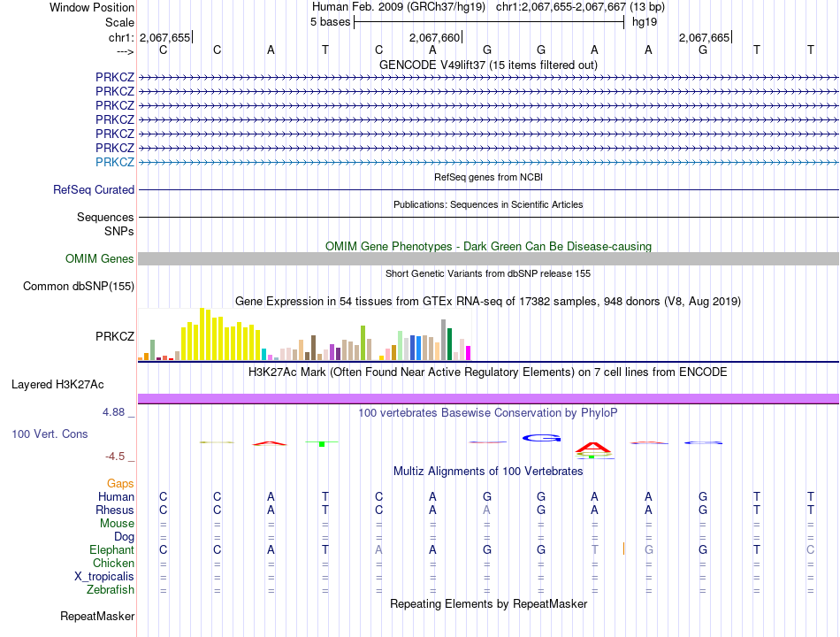840x637 pixels.
Task: Click the Layered H3K27Ac track label
Action: (57, 385)
